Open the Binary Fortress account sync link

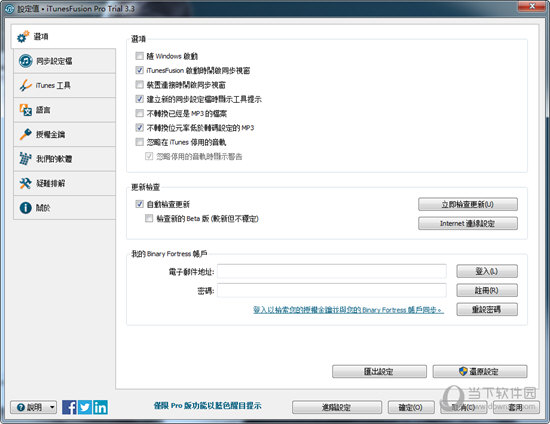tap(348, 310)
